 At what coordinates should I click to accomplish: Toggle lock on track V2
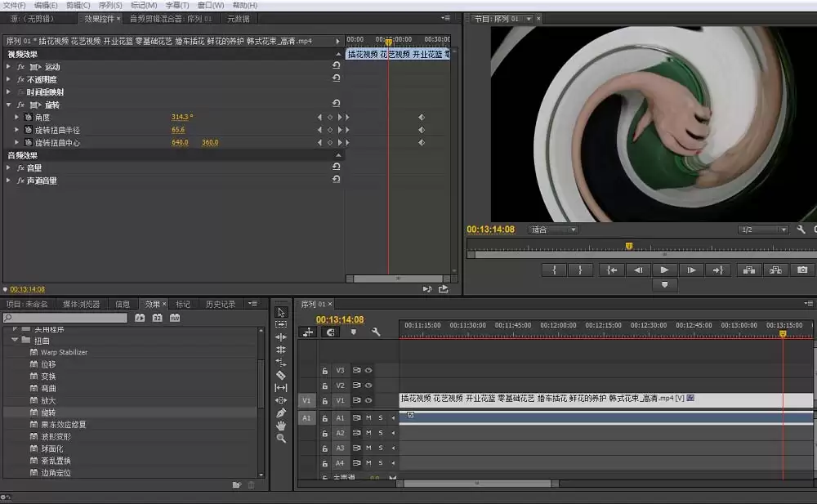tap(325, 386)
